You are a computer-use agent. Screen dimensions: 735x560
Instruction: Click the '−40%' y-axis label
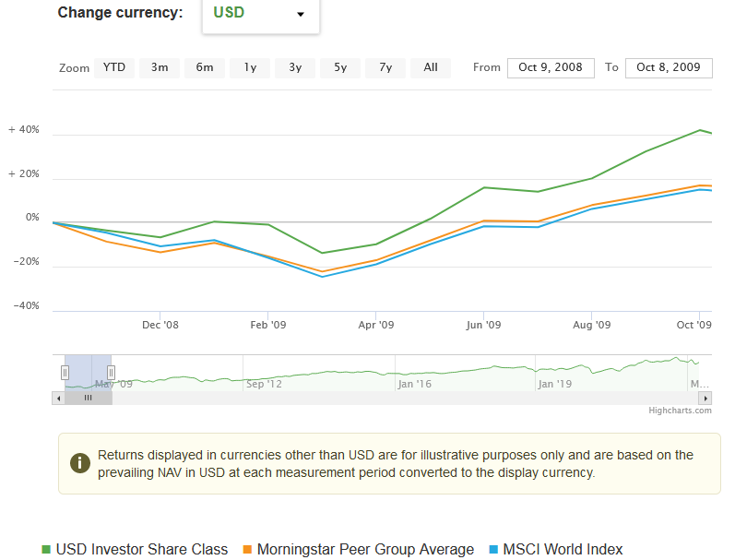pos(26,305)
